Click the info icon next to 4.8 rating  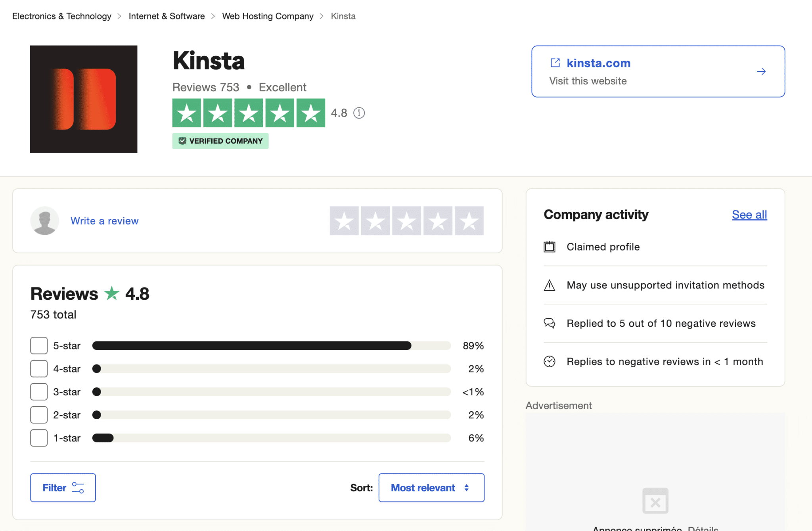click(359, 113)
